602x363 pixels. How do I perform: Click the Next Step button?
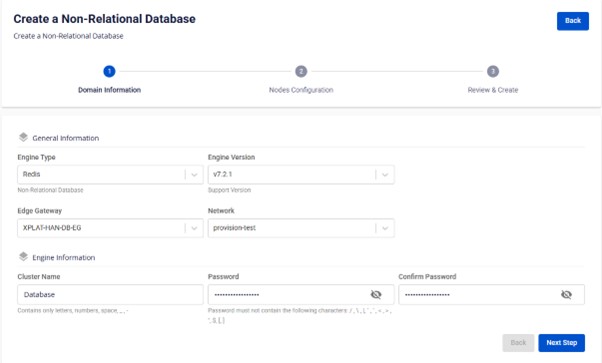click(x=562, y=343)
